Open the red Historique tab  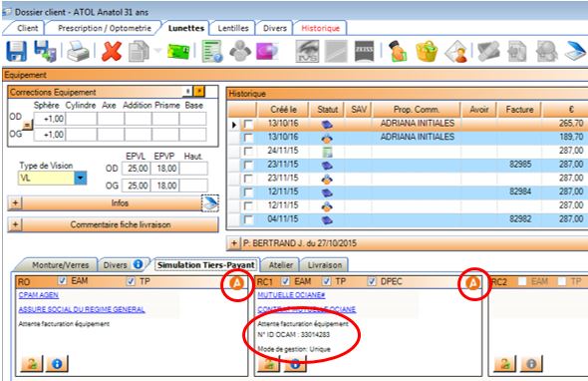click(320, 28)
